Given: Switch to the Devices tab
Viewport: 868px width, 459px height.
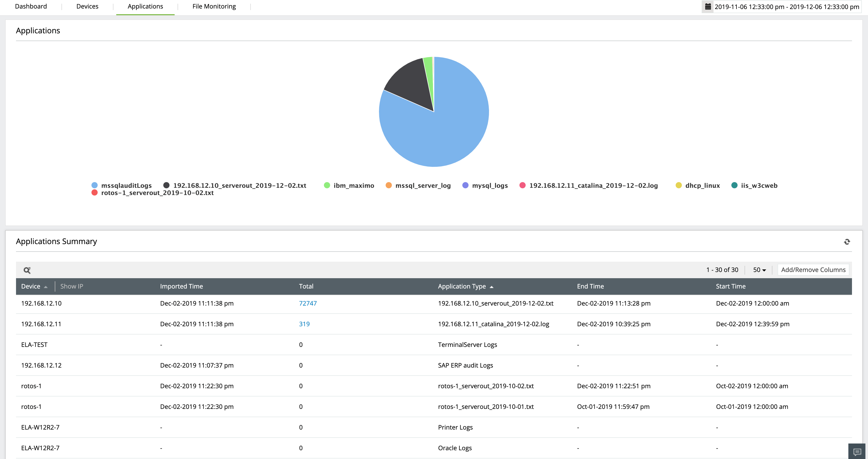Looking at the screenshot, I should 87,6.
